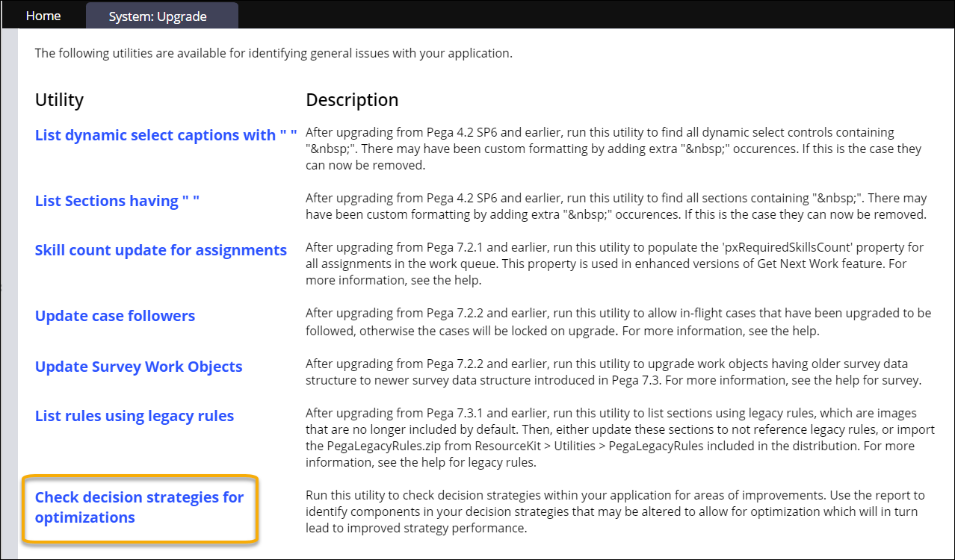The image size is (955, 560).
Task: Click the description about sections containing nbsp
Action: click(x=616, y=206)
